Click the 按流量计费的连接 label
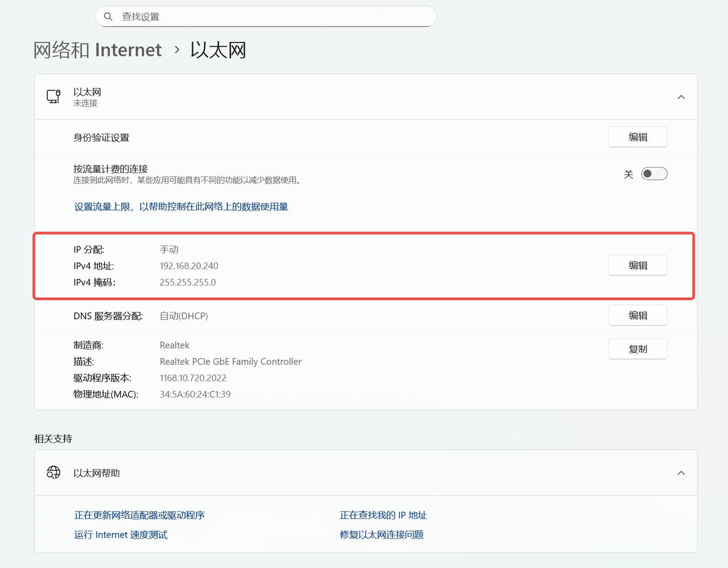728x568 pixels. click(110, 168)
